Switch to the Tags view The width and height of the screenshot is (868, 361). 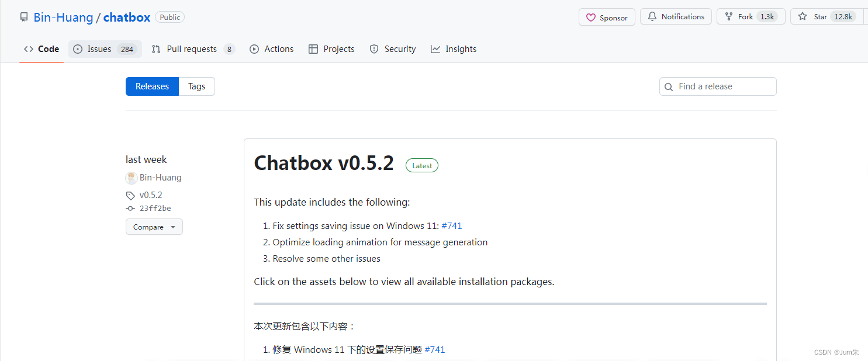click(x=196, y=86)
